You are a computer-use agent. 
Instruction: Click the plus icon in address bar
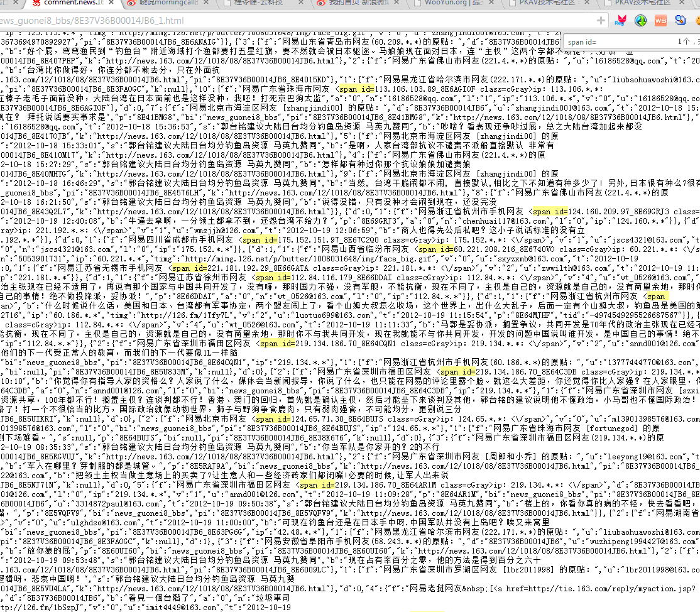601,21
